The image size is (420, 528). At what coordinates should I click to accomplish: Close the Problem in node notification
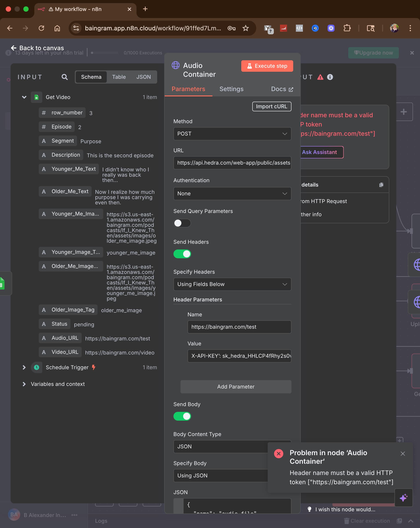pyautogui.click(x=403, y=454)
